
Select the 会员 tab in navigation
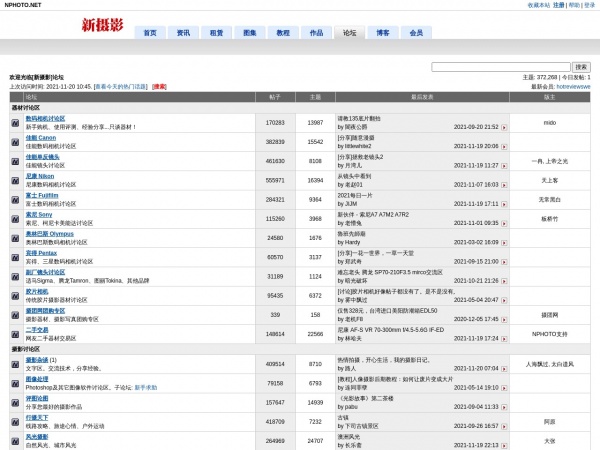416,33
